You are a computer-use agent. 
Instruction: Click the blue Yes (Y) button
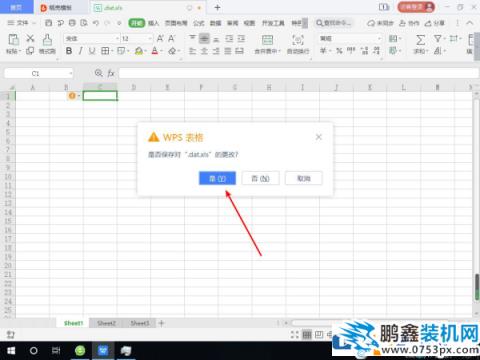point(217,178)
